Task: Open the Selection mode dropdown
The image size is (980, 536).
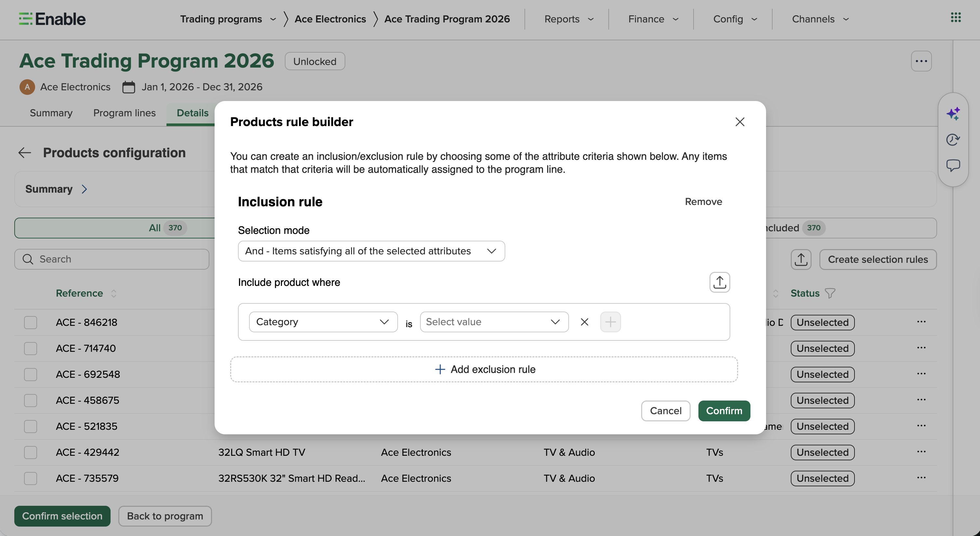Action: [x=371, y=251]
